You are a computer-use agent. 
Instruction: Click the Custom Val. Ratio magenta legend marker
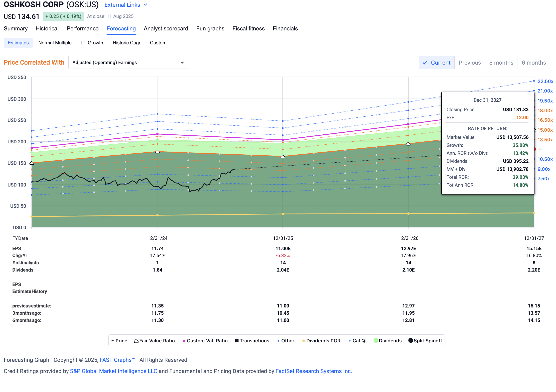coord(184,341)
